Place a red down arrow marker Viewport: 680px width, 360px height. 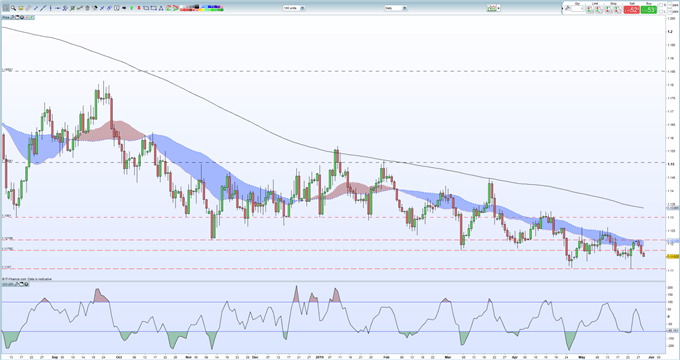coord(139,8)
